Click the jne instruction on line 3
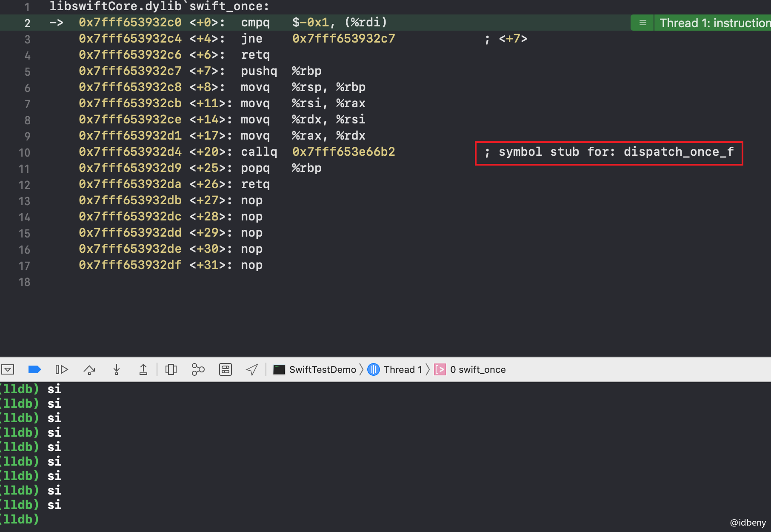Viewport: 771px width, 532px height. (x=251, y=39)
